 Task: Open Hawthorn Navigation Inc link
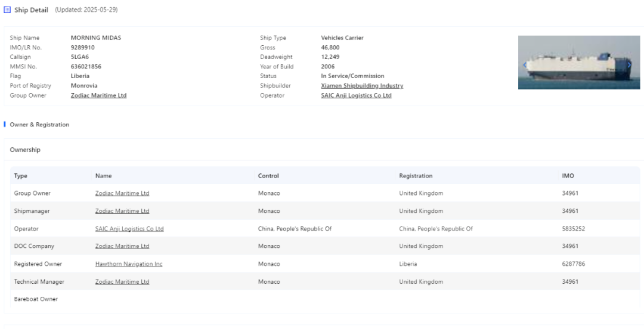tap(129, 263)
